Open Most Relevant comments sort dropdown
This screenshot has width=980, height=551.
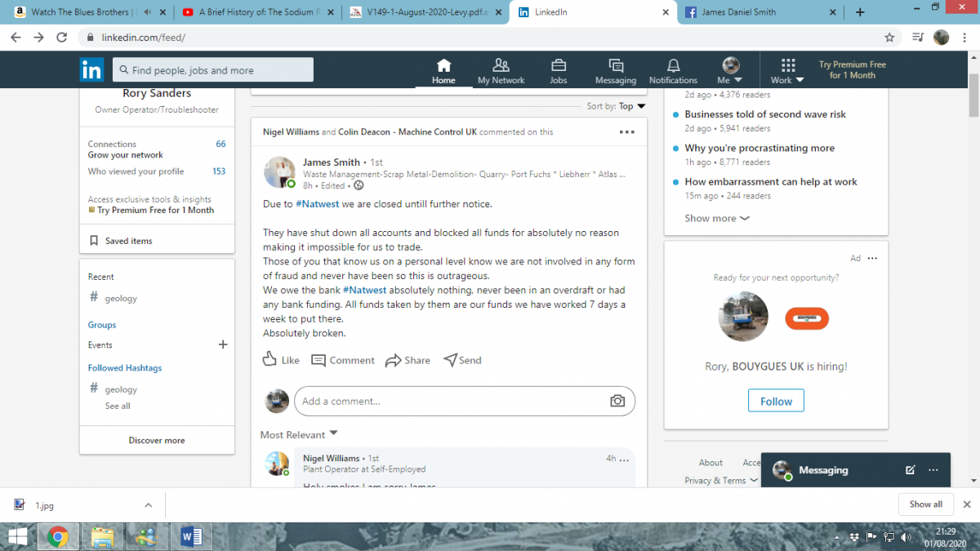point(299,434)
